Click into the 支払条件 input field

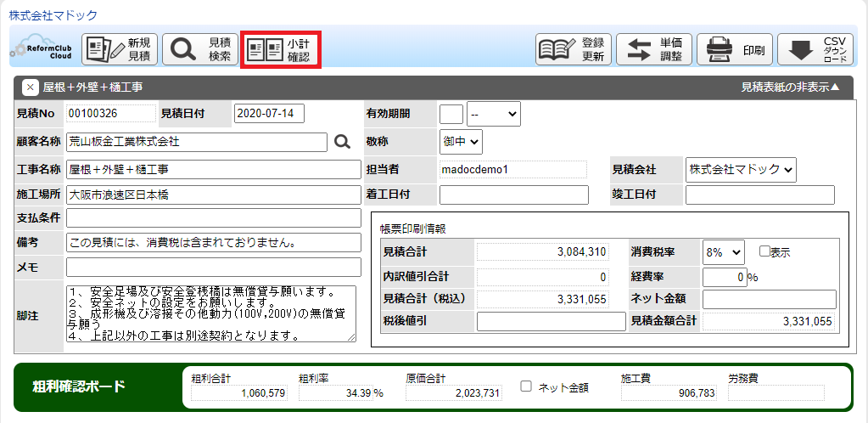pyautogui.click(x=213, y=218)
